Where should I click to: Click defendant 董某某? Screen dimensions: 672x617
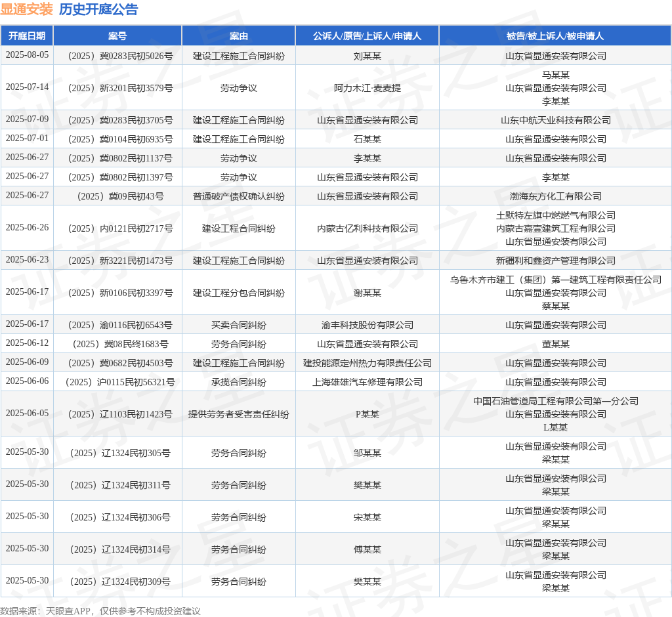click(555, 344)
